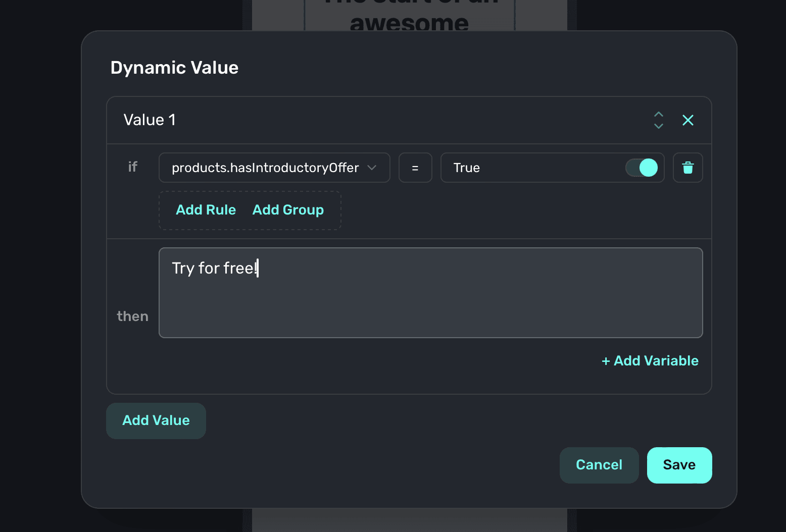Cancel the Dynamic Value dialog

(599, 465)
